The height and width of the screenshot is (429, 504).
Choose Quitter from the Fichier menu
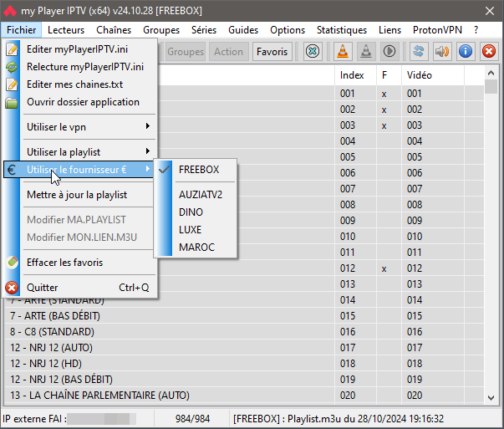click(80, 288)
